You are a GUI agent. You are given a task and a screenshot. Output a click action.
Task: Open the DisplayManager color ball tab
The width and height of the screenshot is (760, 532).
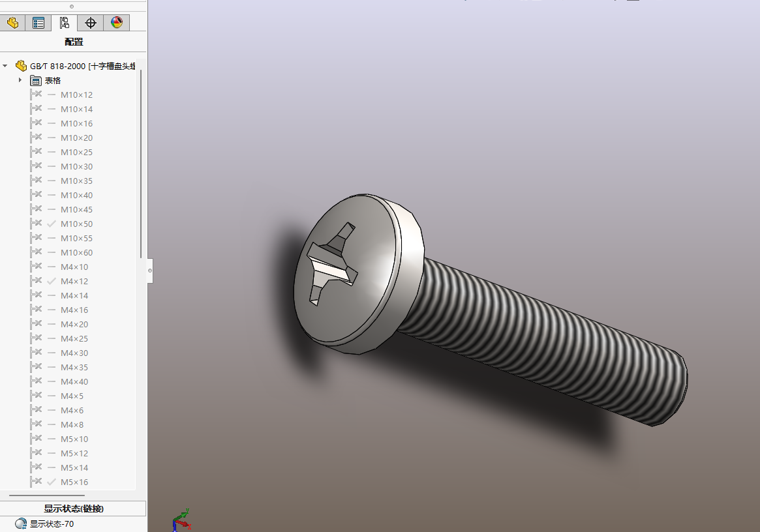116,23
